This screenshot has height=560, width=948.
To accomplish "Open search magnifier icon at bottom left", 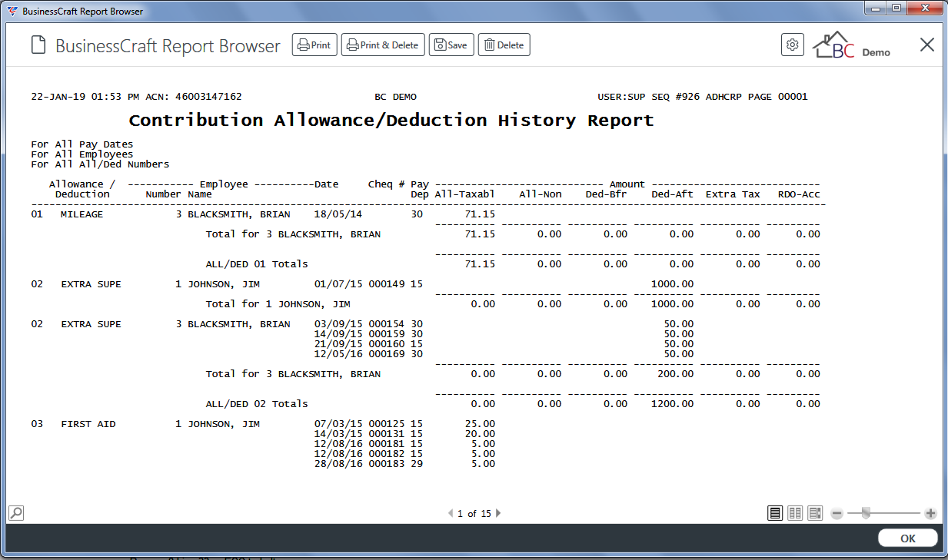I will (x=16, y=512).
